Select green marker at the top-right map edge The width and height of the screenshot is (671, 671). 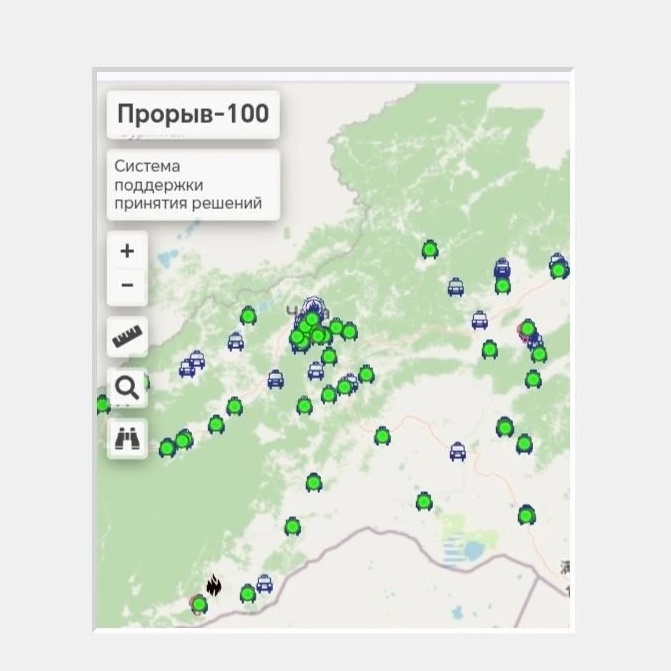click(x=559, y=268)
